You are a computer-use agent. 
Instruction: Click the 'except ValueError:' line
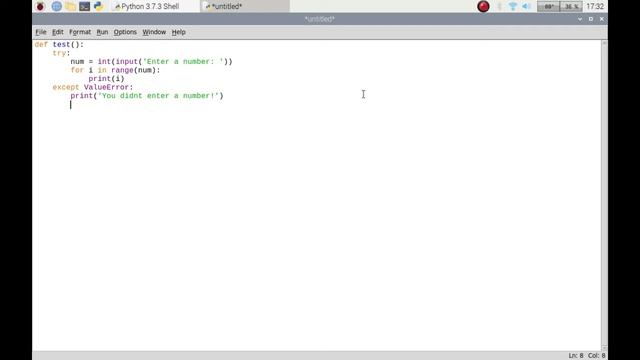point(93,87)
